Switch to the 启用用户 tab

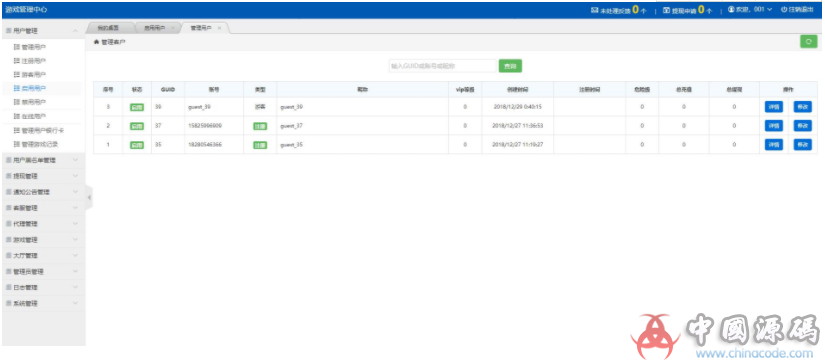154,28
